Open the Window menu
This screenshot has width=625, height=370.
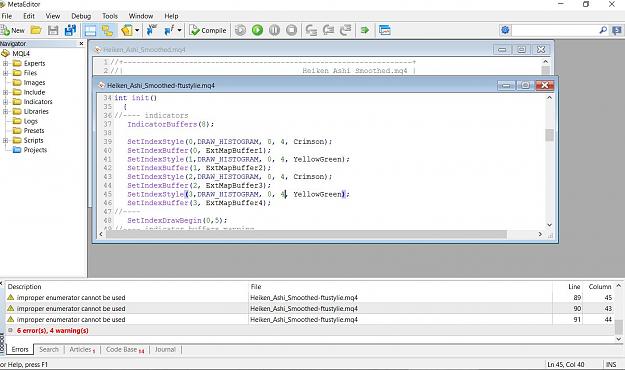[x=141, y=16]
